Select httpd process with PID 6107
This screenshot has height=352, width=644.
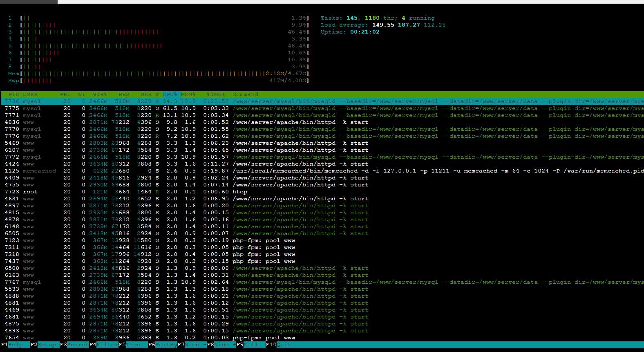click(322, 150)
